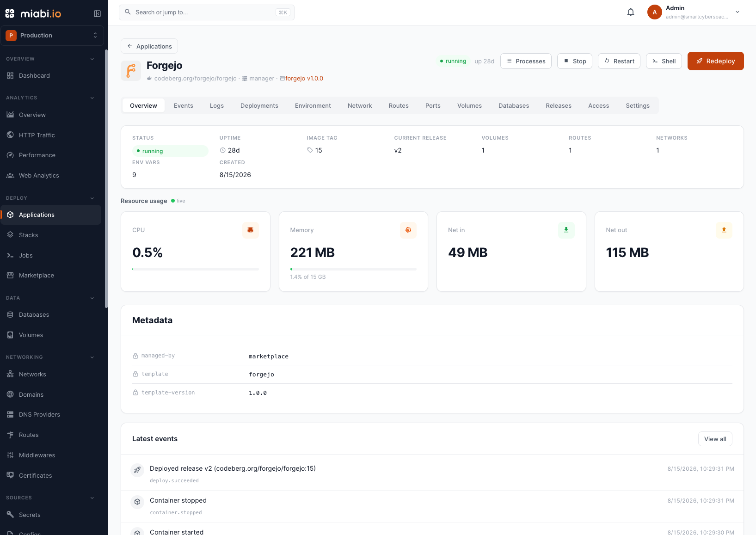This screenshot has width=756, height=535.
Task: Open the Shell for Forgejo
Action: point(664,61)
